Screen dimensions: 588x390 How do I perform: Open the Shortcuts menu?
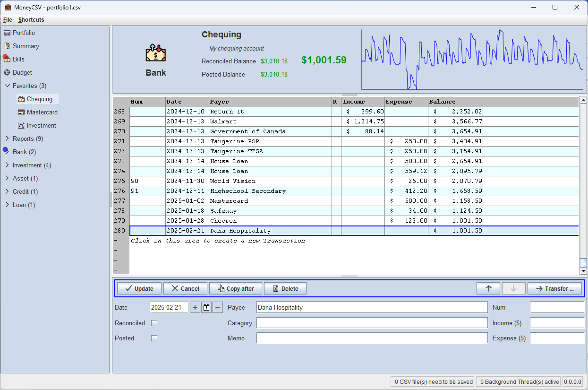pyautogui.click(x=31, y=20)
